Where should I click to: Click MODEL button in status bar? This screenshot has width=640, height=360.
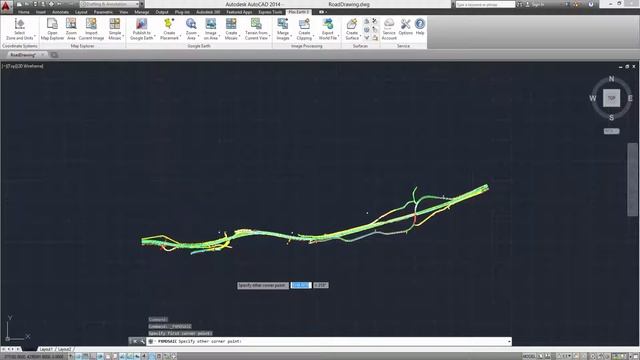tap(529, 356)
